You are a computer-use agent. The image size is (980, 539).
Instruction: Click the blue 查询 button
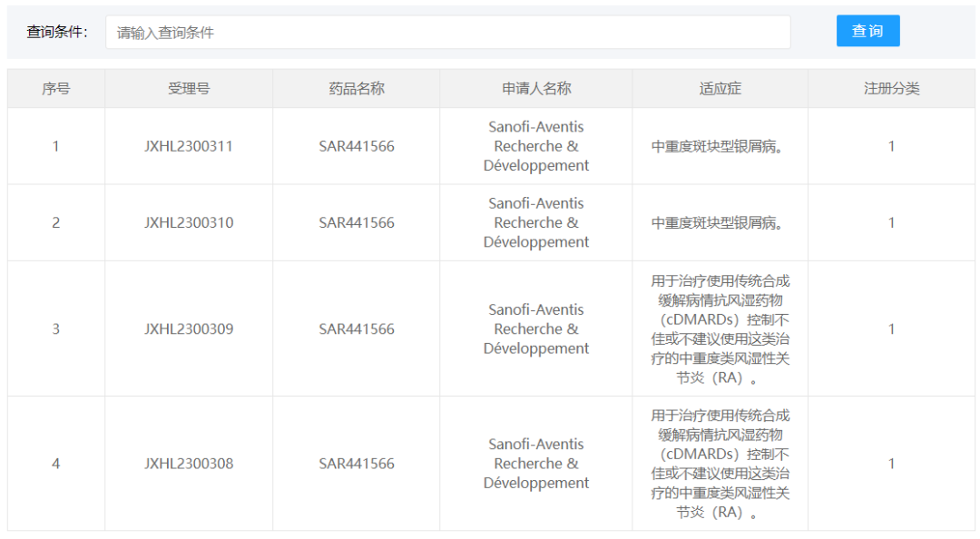click(867, 31)
